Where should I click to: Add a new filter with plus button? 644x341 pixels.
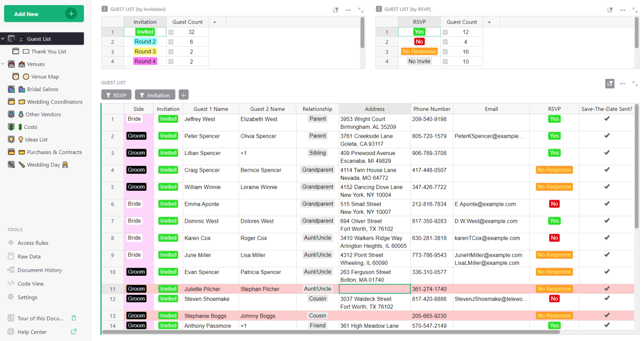click(183, 95)
